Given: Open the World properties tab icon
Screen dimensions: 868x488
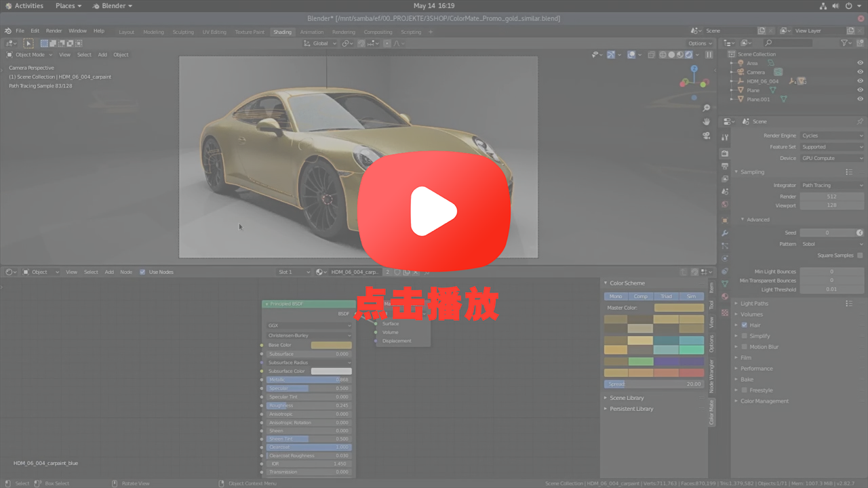Looking at the screenshot, I should [x=725, y=205].
